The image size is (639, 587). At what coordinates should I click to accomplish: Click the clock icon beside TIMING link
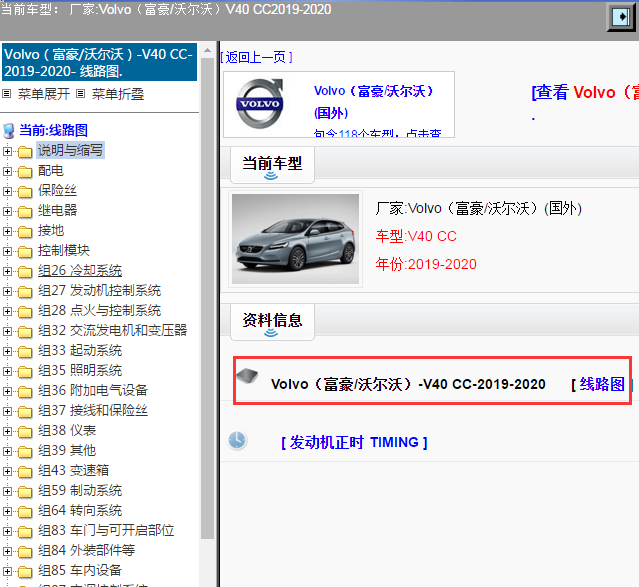click(237, 441)
